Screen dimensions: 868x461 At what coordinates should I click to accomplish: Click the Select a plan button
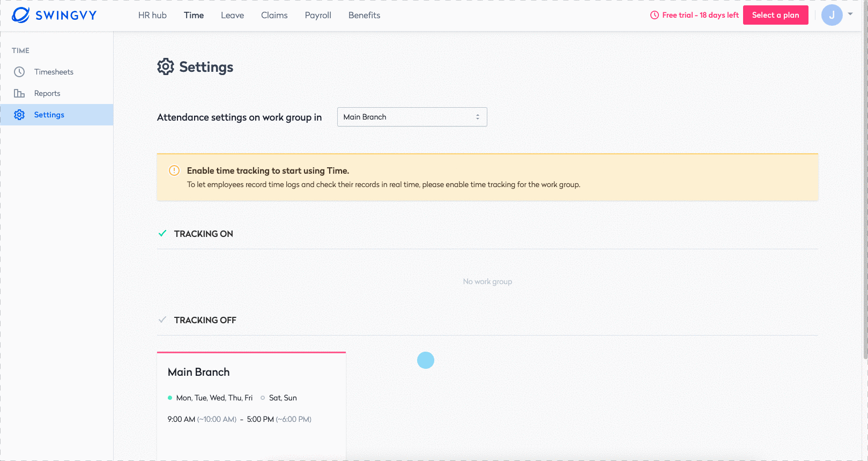(775, 15)
